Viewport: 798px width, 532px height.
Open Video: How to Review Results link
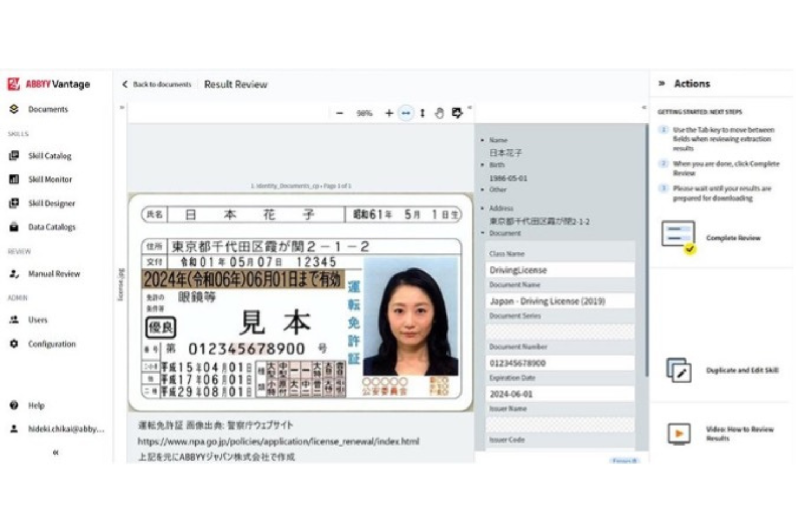pos(740,434)
